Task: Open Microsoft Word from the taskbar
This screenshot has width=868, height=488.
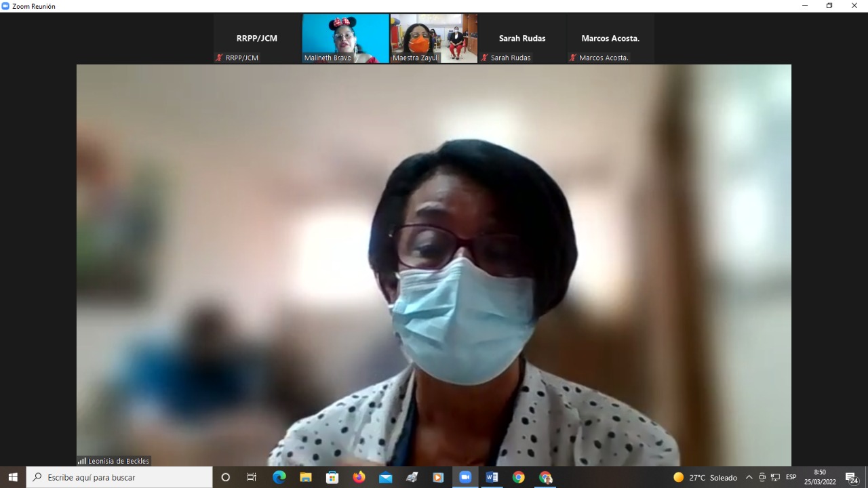Action: pyautogui.click(x=492, y=477)
